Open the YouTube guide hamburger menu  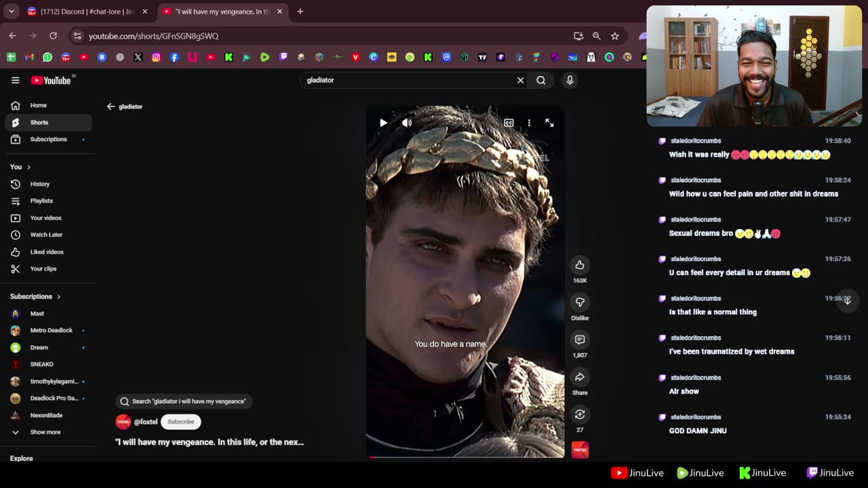click(15, 80)
